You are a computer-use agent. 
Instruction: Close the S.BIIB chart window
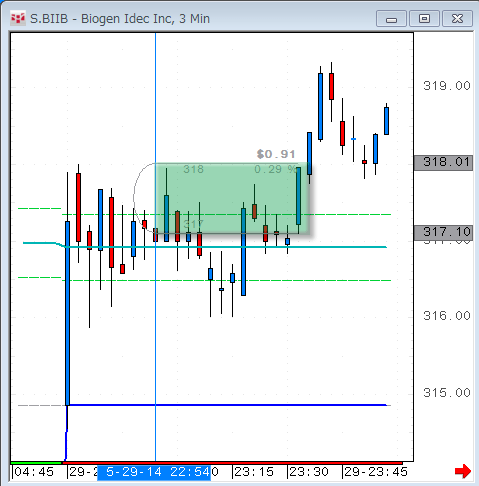click(x=457, y=19)
